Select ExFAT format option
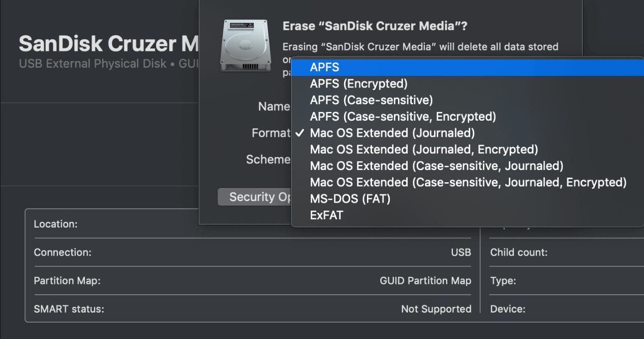This screenshot has height=339, width=644. pyautogui.click(x=326, y=215)
